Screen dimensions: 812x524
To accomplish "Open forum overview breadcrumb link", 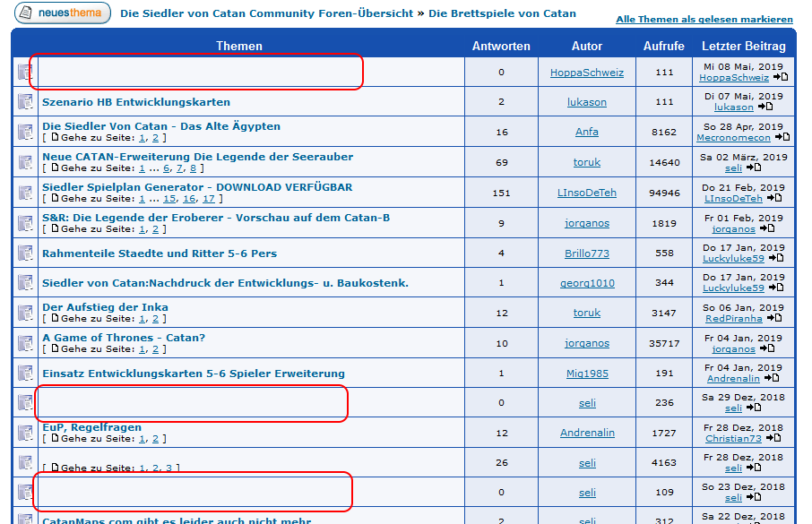I will tap(266, 13).
